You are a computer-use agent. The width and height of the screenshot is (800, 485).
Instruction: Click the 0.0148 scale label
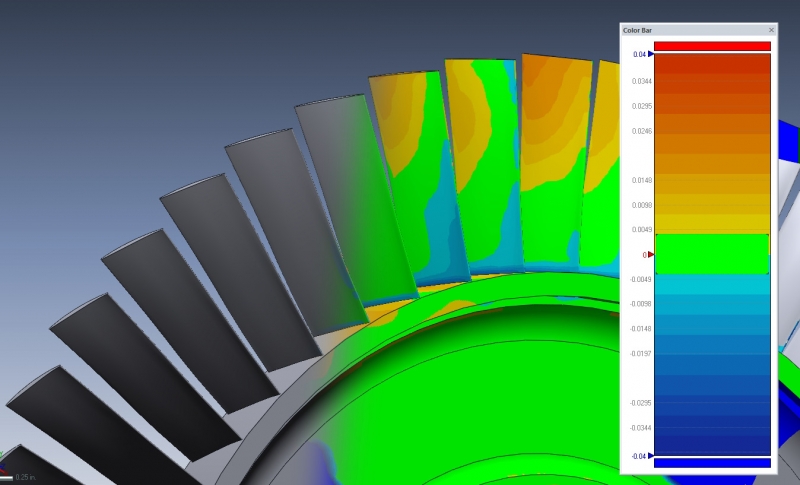[x=639, y=180]
